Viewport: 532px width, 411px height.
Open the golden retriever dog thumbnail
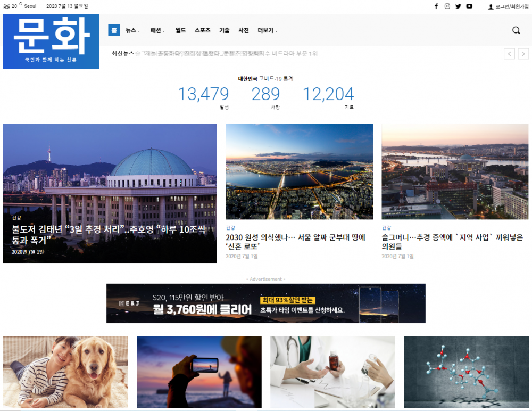65,372
